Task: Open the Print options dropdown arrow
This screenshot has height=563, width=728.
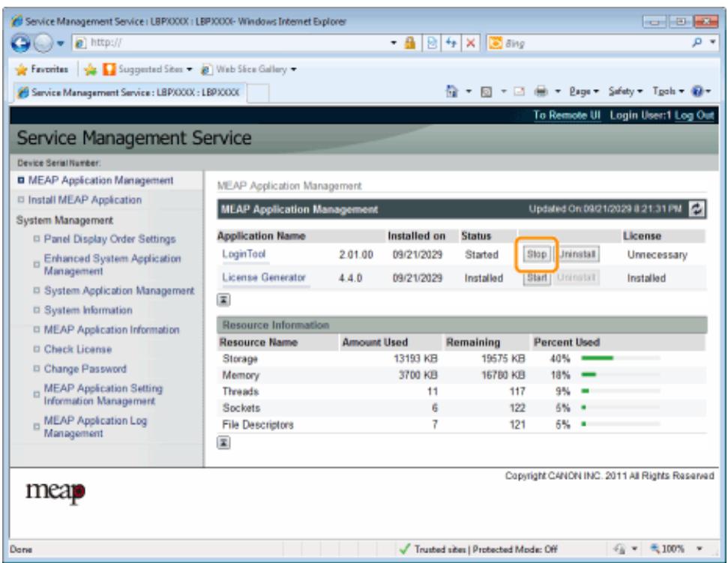Action: pyautogui.click(x=558, y=92)
